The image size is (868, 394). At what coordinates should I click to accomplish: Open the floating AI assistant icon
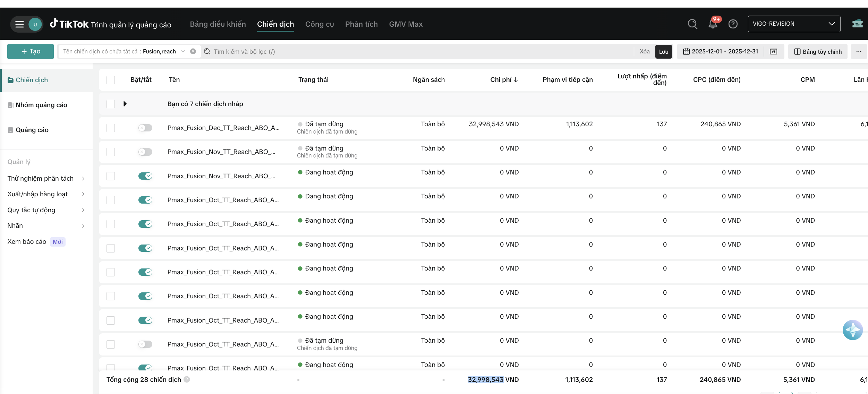pos(852,330)
